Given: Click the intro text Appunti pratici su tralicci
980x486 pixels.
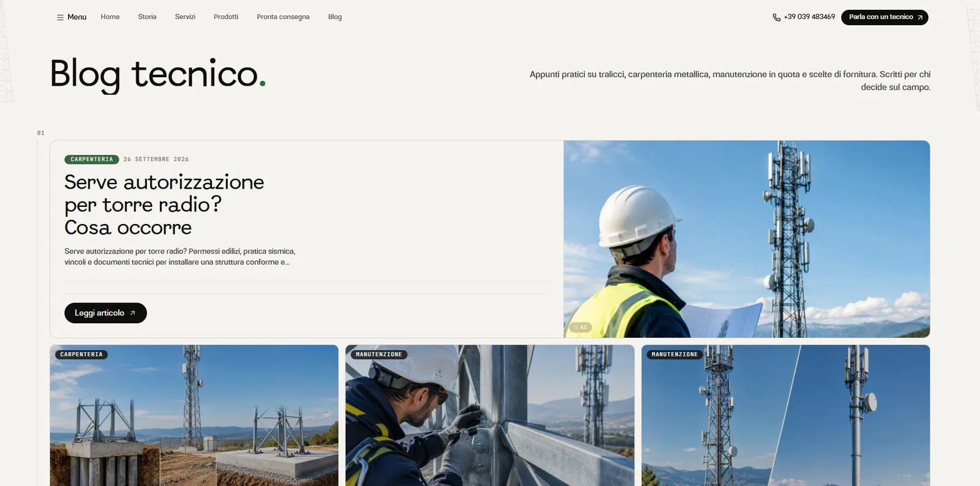Looking at the screenshot, I should point(730,81).
